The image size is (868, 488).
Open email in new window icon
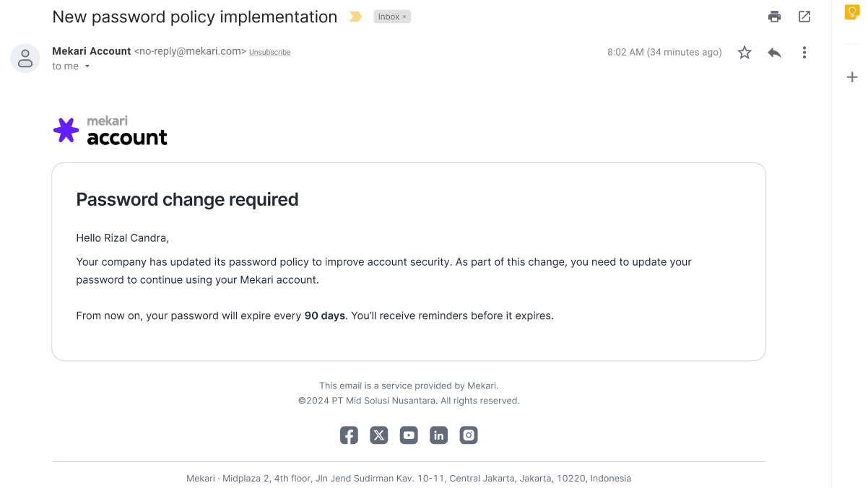pos(804,17)
